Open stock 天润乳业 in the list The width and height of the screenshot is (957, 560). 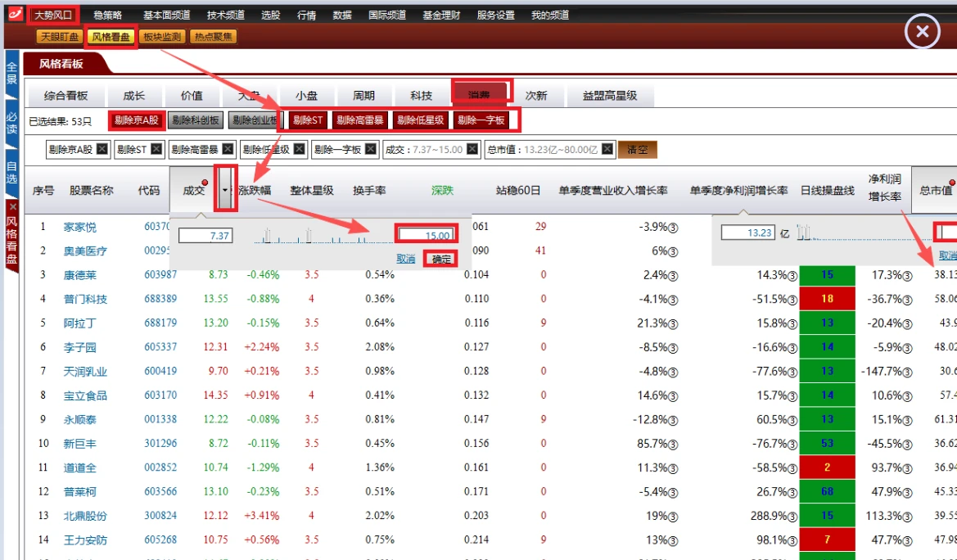tap(85, 372)
